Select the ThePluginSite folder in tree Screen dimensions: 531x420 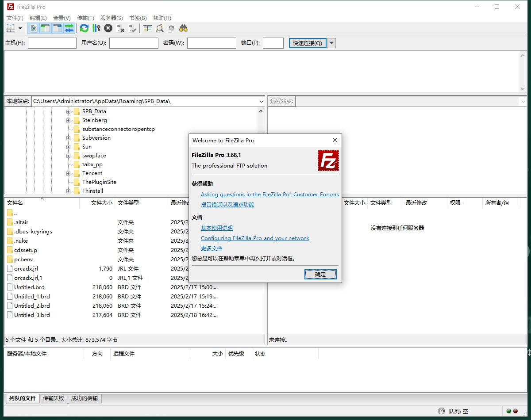tap(99, 182)
